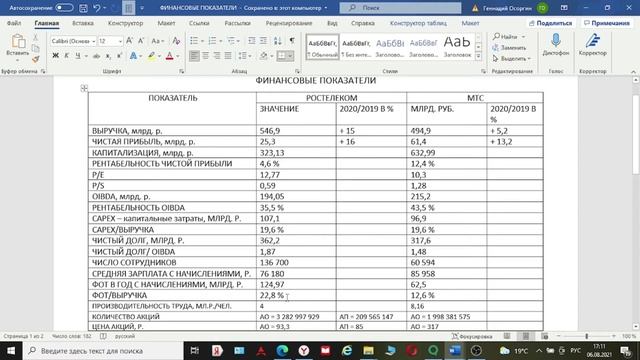The height and width of the screenshot is (360, 640).
Task: Click the sort A-Z icon
Action: 278,40
